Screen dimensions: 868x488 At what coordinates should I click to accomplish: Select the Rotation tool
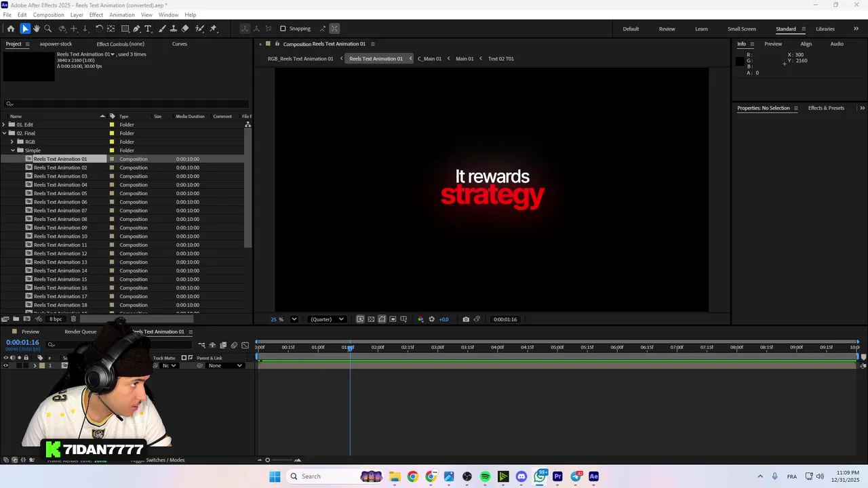point(99,28)
